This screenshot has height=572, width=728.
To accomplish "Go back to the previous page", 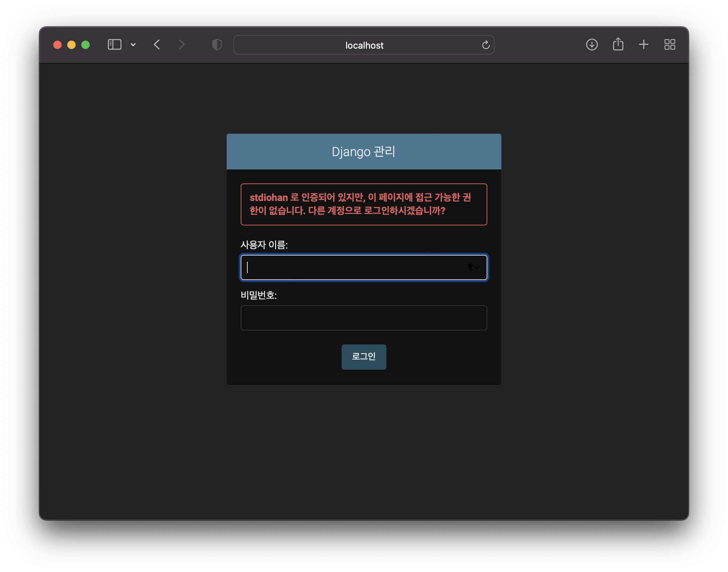I will (157, 45).
